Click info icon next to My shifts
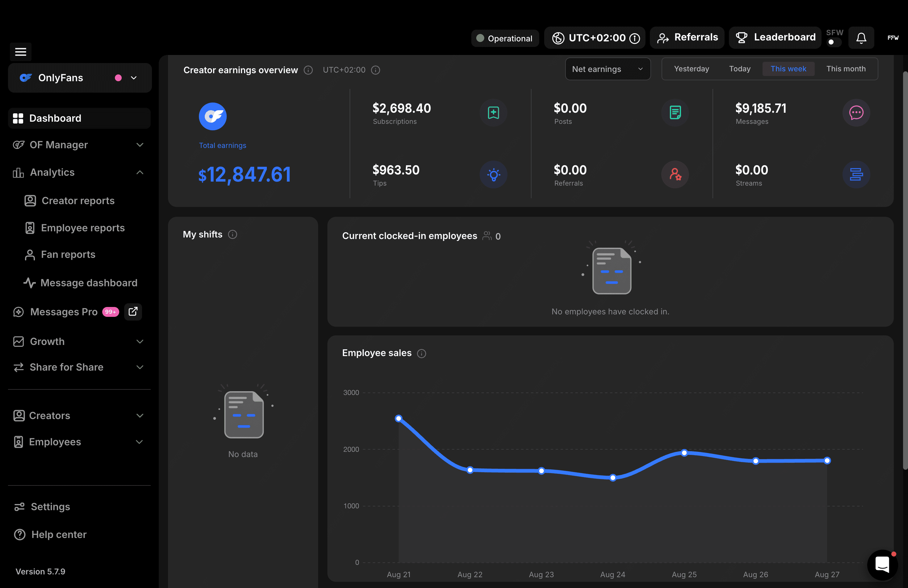 coord(232,234)
